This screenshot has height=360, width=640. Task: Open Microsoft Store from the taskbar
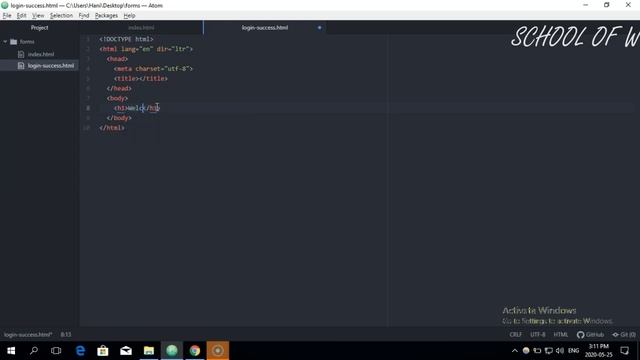point(103,351)
